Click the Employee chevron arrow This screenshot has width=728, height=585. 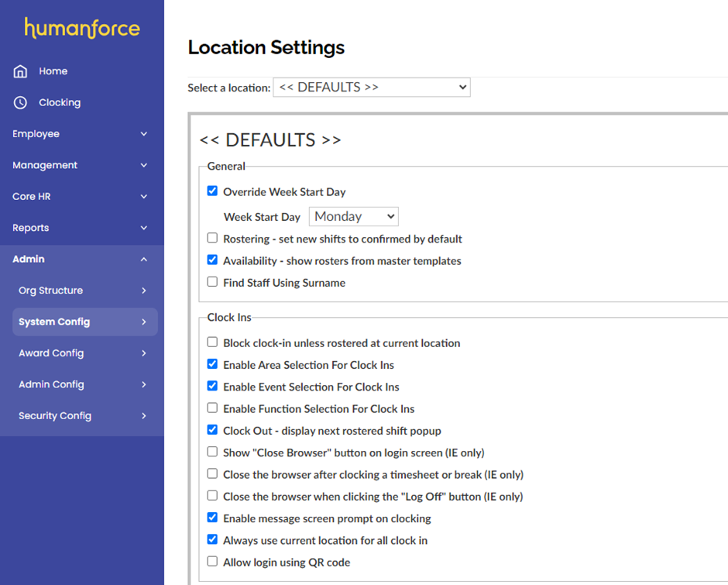click(x=144, y=134)
